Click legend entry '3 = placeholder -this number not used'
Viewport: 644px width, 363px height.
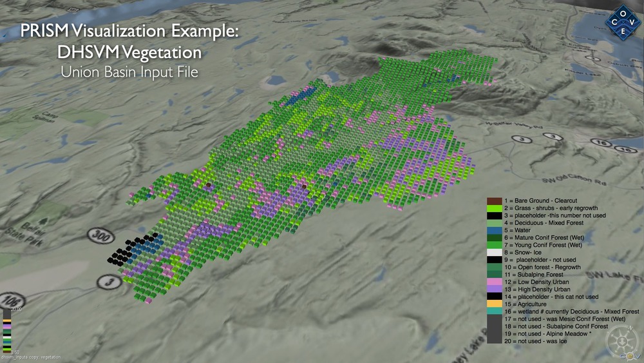555,215
